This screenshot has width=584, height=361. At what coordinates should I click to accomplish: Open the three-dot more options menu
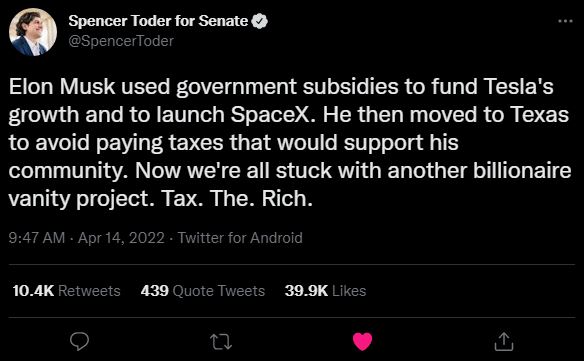click(x=565, y=21)
